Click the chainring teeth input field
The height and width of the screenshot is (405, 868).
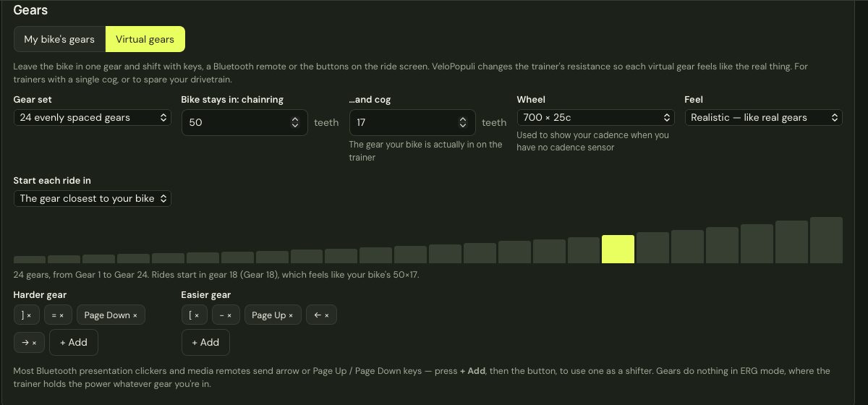pyautogui.click(x=244, y=122)
